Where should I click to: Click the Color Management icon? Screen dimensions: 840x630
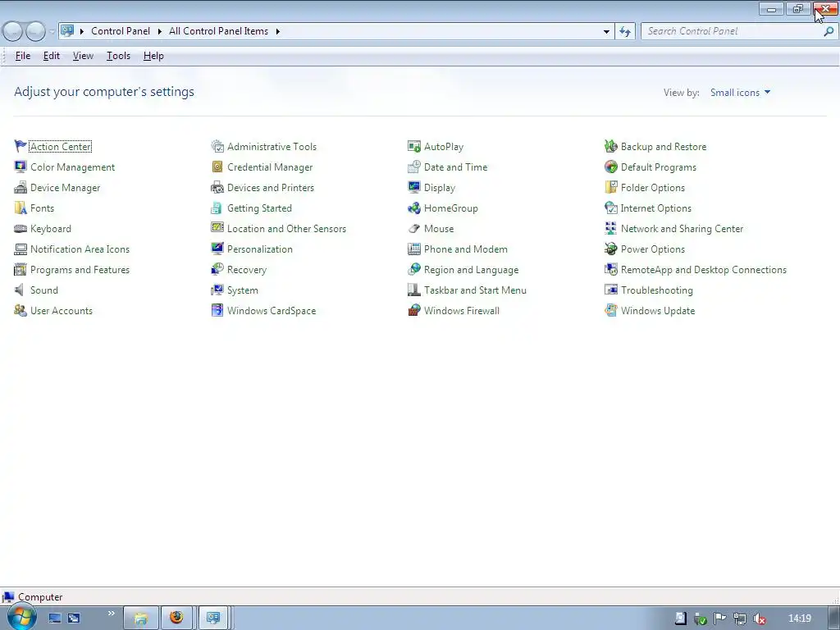(x=21, y=167)
